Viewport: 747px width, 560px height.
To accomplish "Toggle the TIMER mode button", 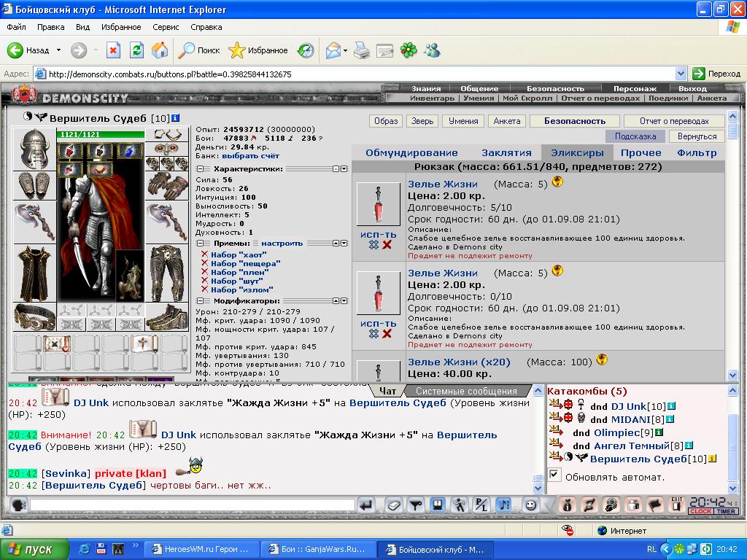I will (x=726, y=511).
